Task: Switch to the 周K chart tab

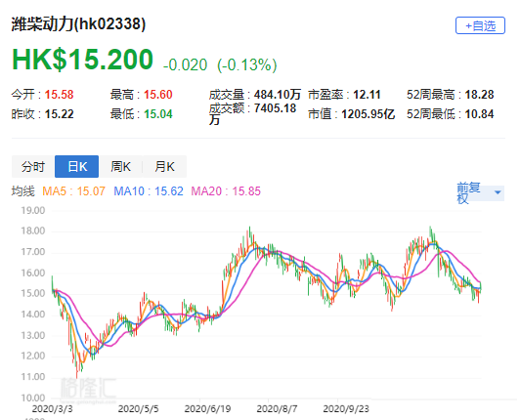Action: [x=121, y=166]
